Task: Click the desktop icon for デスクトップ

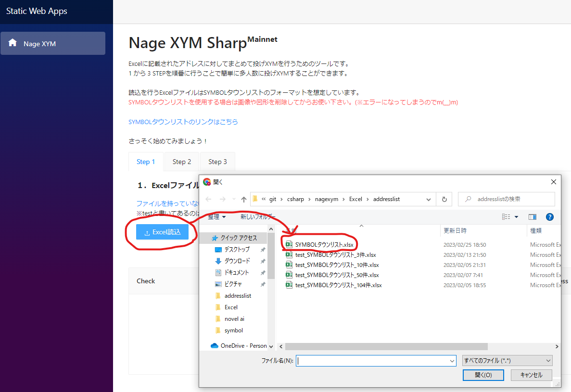Action: 218,250
